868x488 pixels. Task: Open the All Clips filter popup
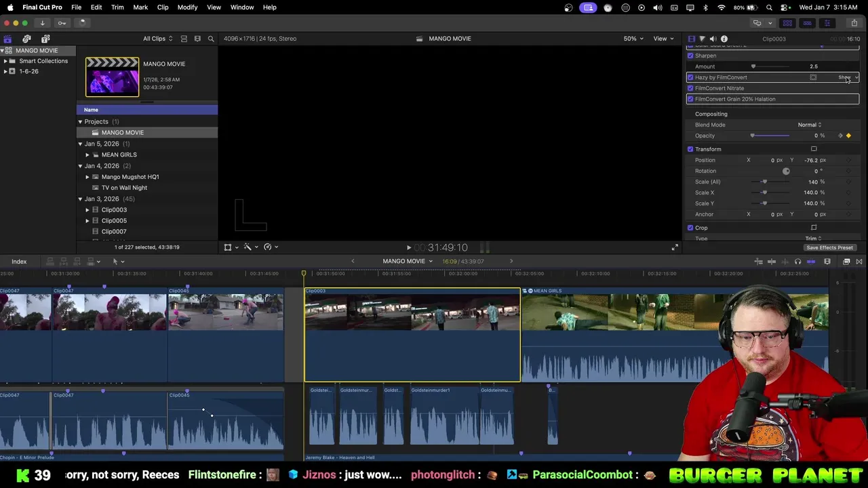tap(157, 39)
